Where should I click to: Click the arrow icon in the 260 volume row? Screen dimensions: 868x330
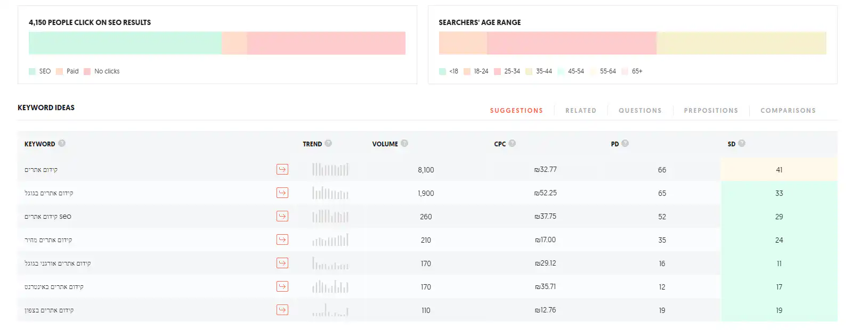point(282,216)
